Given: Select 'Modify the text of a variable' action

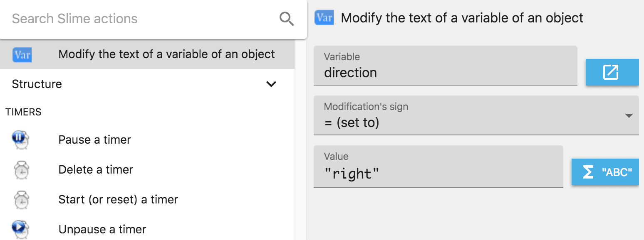Looking at the screenshot, I should click(x=166, y=54).
